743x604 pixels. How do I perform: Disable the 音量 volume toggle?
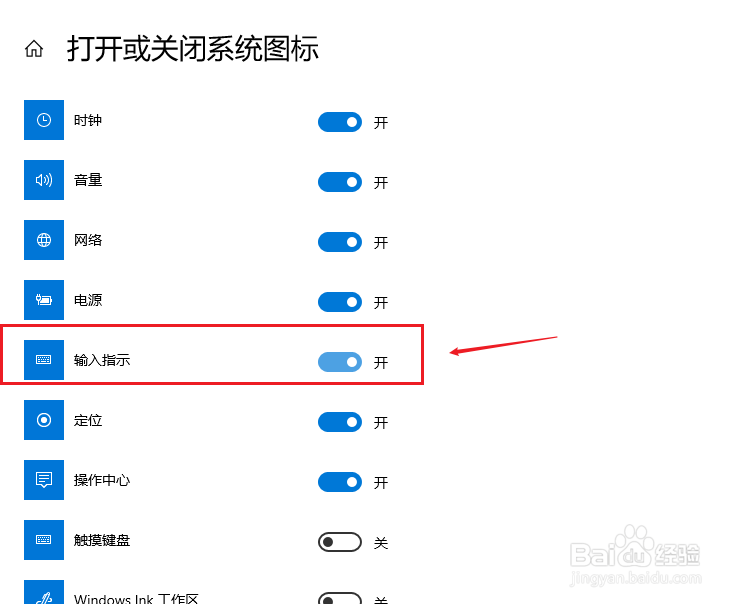(x=340, y=182)
